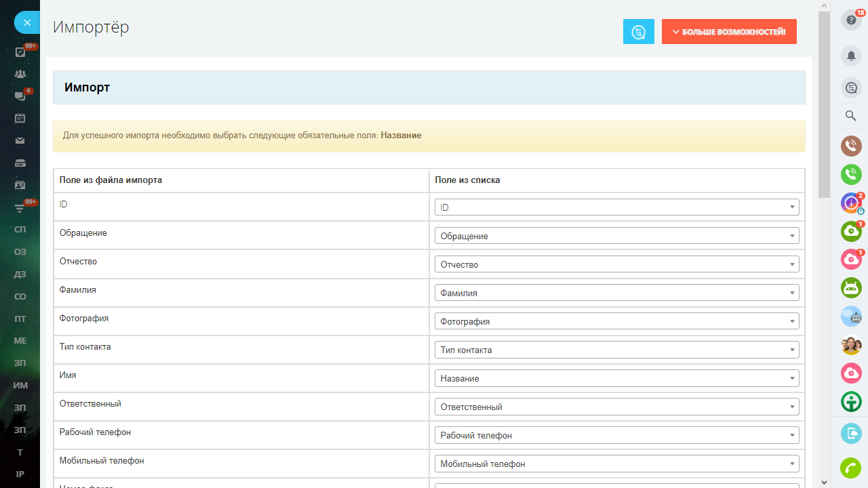The width and height of the screenshot is (868, 488).
Task: Select the СП item in left menu
Action: coord(20,229)
